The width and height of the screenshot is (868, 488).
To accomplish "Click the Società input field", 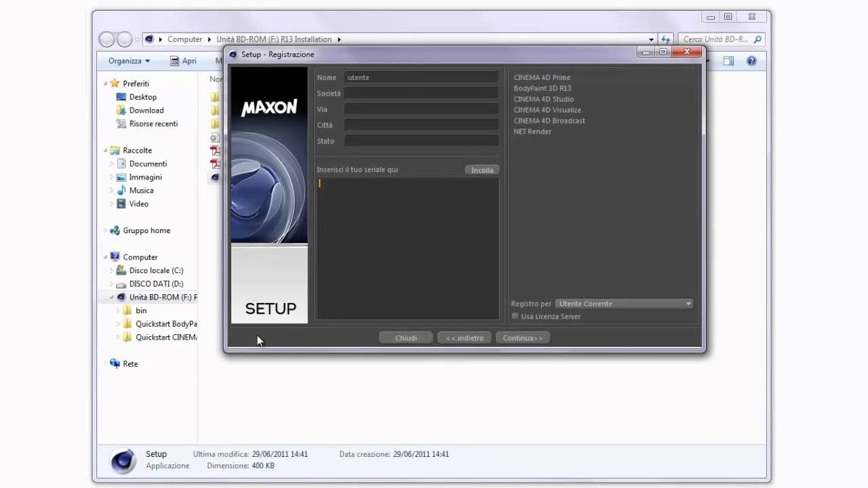I will (x=421, y=93).
